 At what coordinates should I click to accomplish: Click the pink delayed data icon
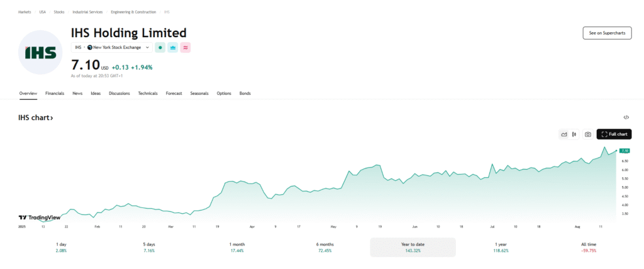[x=186, y=48]
